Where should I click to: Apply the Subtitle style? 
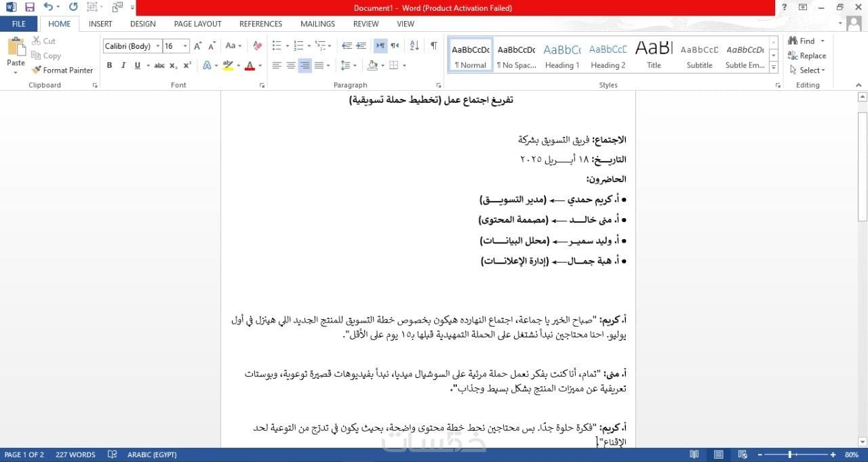coord(699,56)
